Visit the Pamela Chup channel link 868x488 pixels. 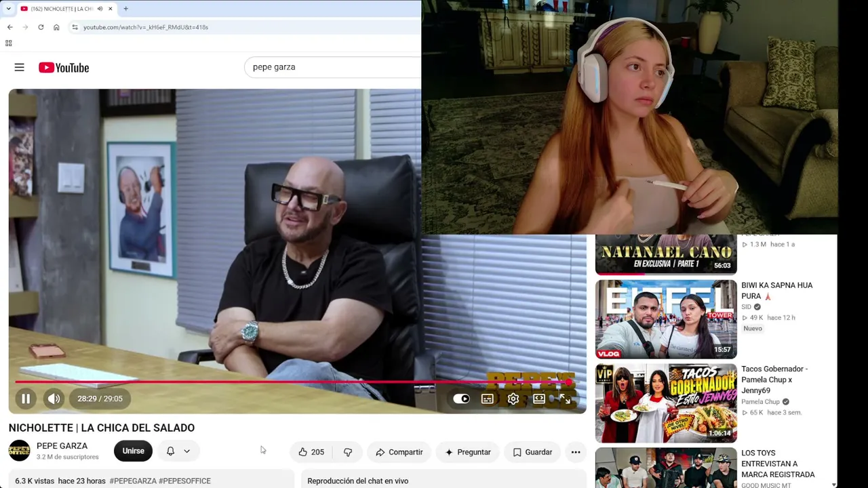[760, 402]
